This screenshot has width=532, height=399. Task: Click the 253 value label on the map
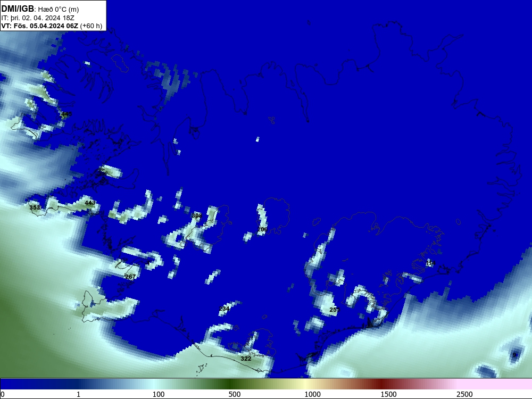[335, 310]
